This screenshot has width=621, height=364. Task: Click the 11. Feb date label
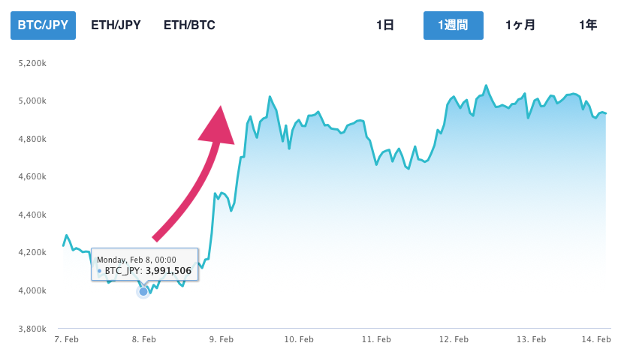pyautogui.click(x=376, y=339)
